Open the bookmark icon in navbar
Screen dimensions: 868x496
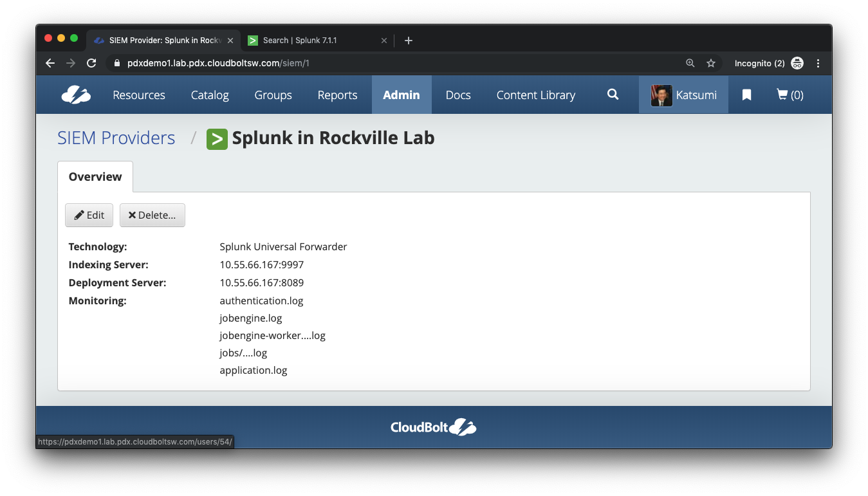click(x=746, y=95)
